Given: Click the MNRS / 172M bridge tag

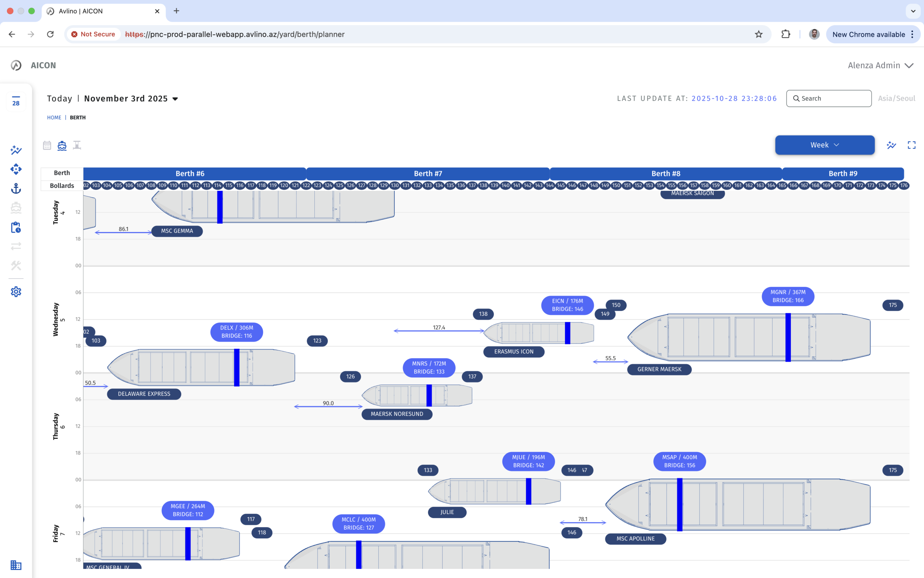Looking at the screenshot, I should (429, 368).
